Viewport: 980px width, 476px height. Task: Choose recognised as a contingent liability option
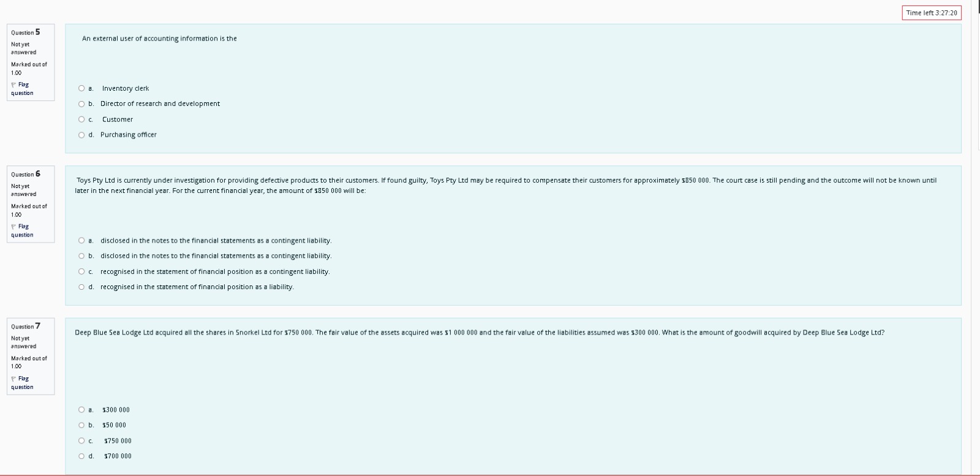[x=81, y=271]
